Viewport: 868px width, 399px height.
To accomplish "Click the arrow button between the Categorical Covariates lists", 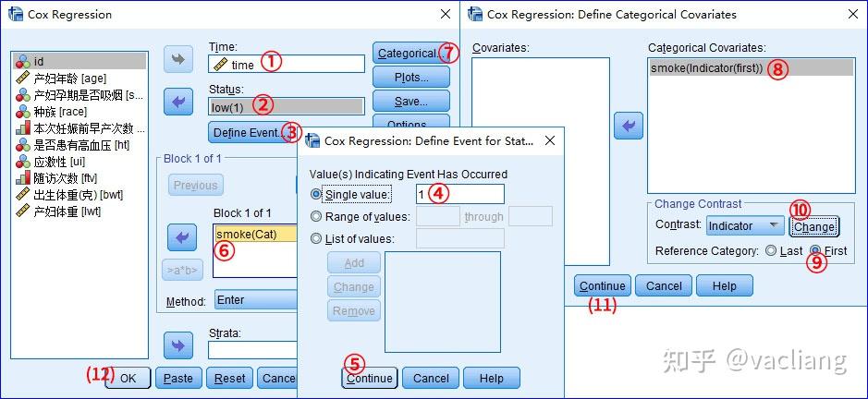I will click(x=629, y=127).
